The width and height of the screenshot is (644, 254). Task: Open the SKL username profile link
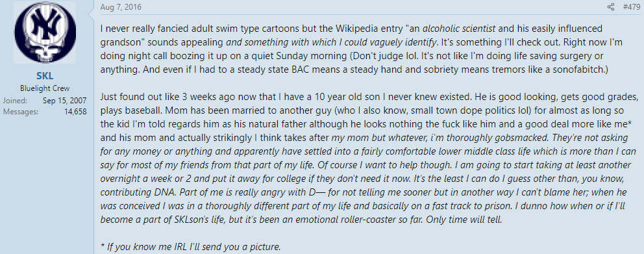[x=45, y=77]
